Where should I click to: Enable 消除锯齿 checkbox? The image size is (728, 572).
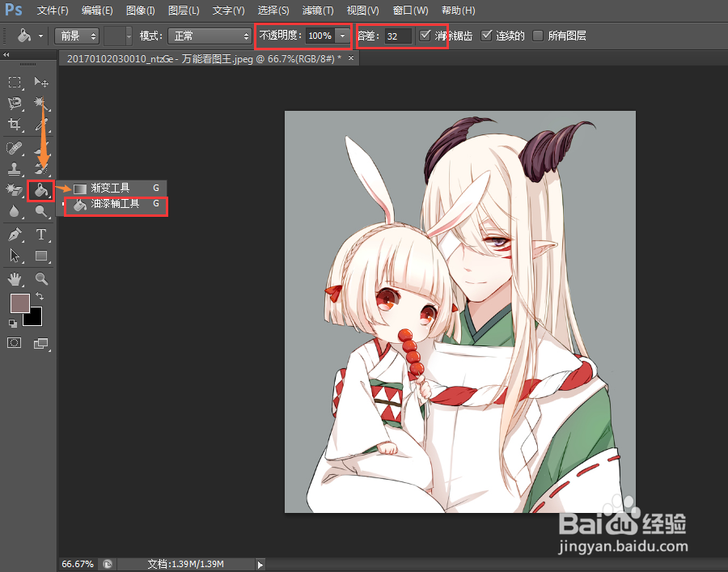click(426, 35)
